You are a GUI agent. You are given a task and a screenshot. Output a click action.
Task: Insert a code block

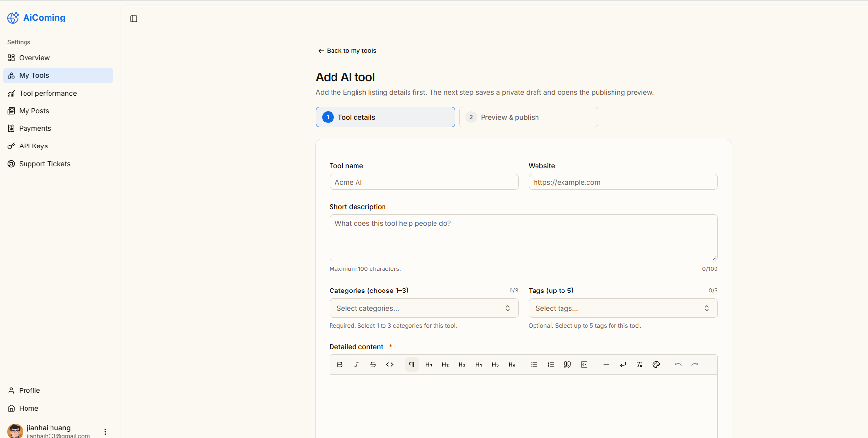pyautogui.click(x=584, y=365)
